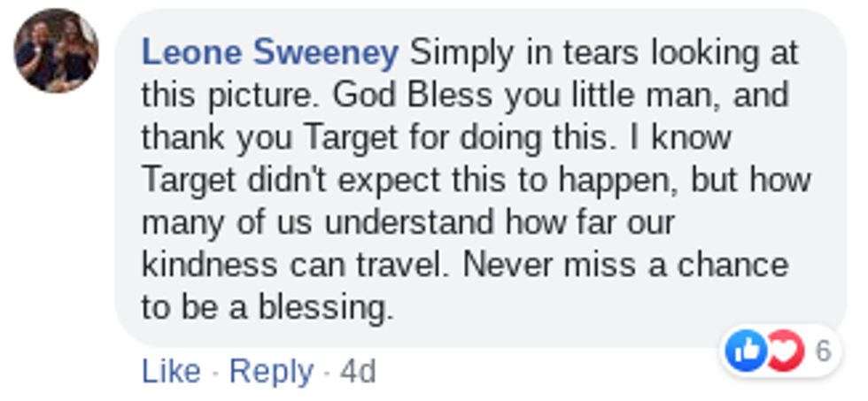868x401 pixels.
Task: Click the words "to be a blessing."
Action: coord(266,307)
